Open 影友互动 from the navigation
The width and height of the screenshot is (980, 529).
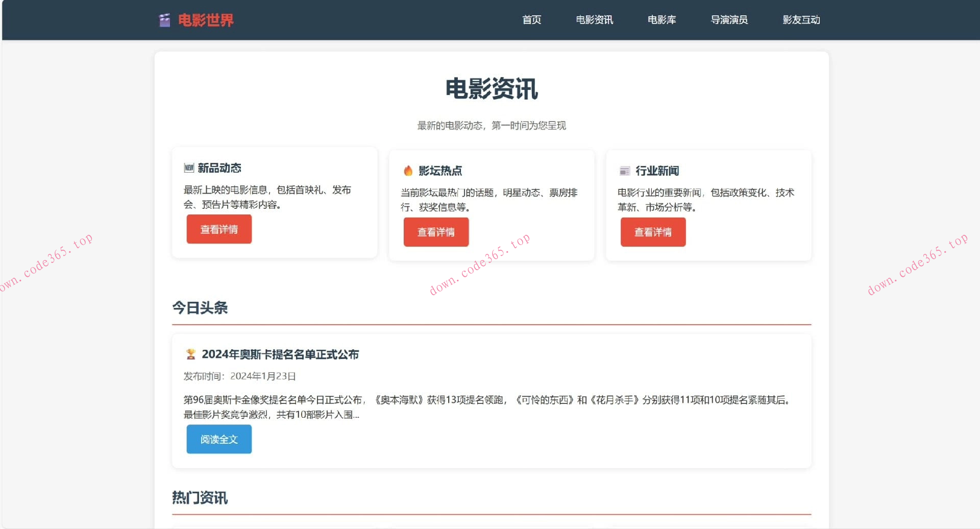[800, 19]
